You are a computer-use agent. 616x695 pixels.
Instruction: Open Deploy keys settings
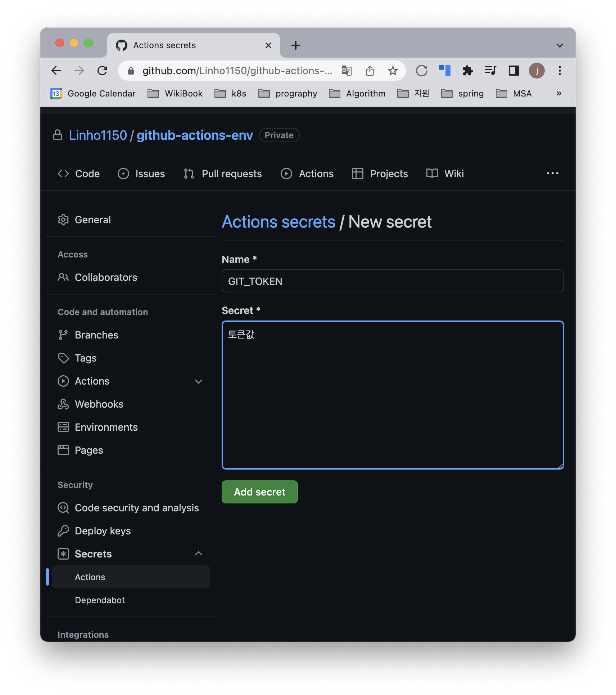coord(103,531)
